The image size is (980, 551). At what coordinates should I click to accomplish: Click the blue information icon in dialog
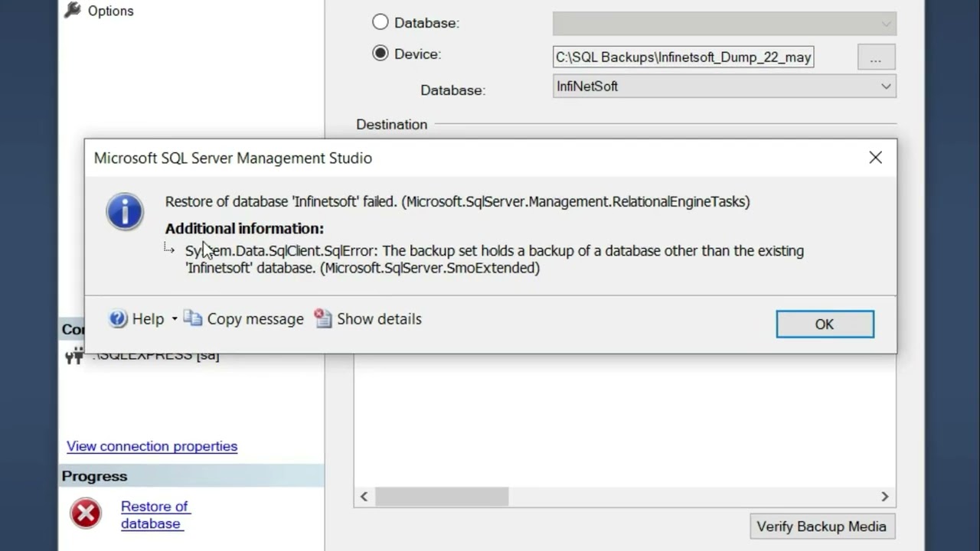125,211
